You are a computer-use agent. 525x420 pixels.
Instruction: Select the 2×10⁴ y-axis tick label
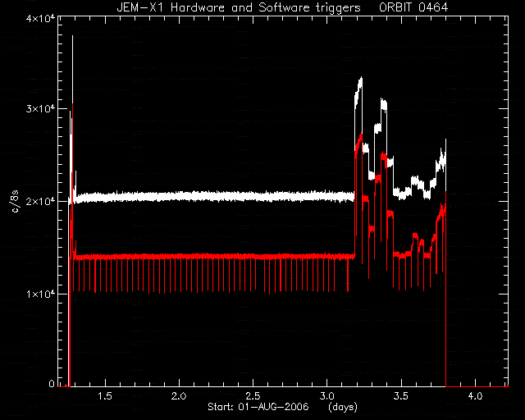(x=40, y=201)
